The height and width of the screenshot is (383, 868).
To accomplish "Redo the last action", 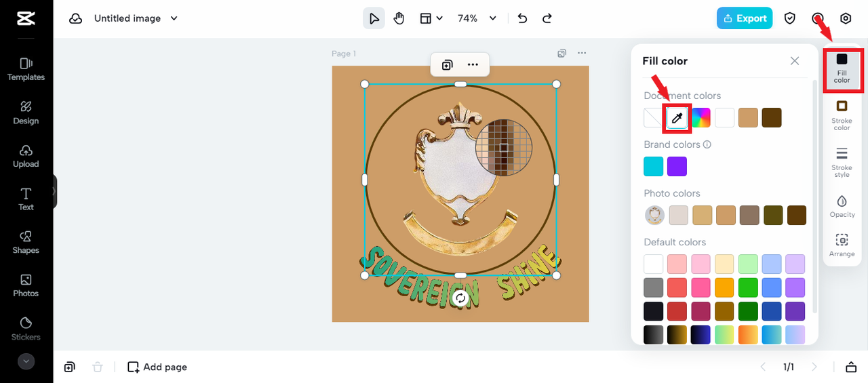I will [547, 18].
